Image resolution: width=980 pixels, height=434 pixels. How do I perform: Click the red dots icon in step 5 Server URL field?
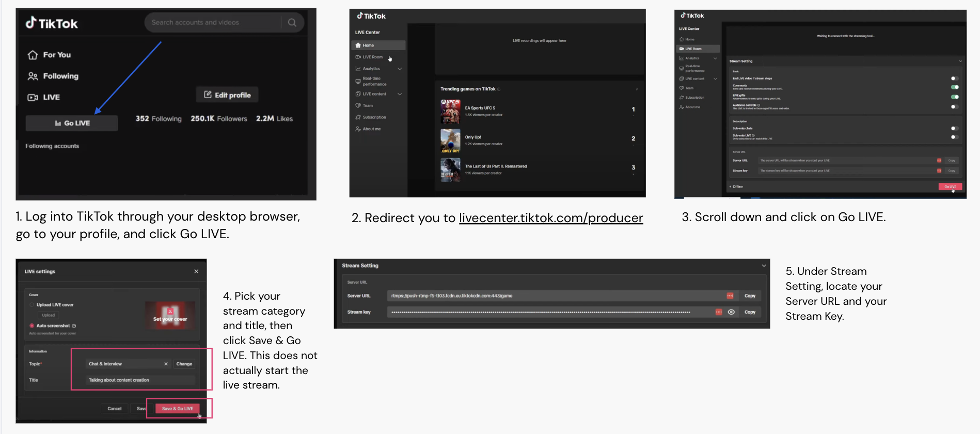tap(730, 296)
